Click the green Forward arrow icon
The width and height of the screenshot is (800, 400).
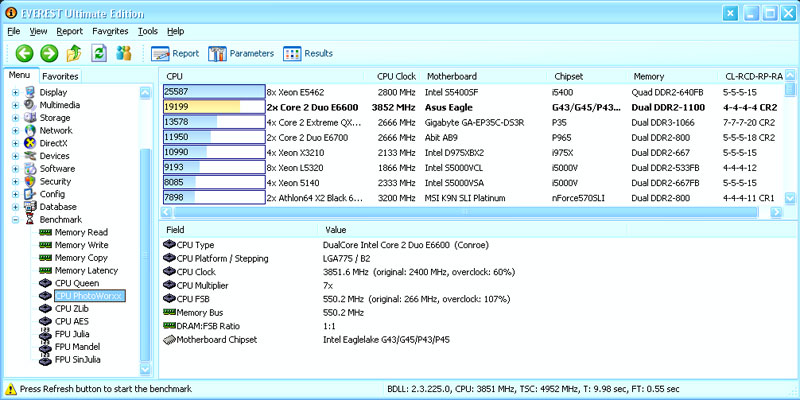(49, 53)
